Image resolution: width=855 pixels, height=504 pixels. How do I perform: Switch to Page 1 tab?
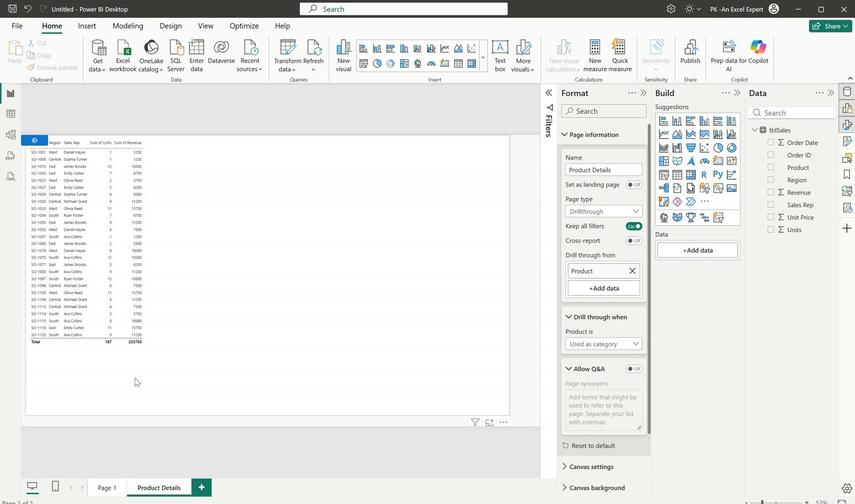[x=107, y=487]
